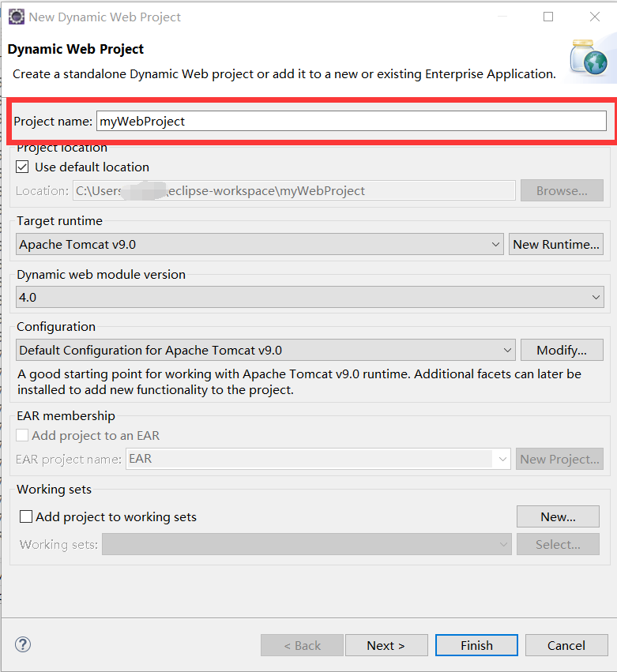Click the help question mark icon
This screenshot has width=617, height=672.
point(23,644)
